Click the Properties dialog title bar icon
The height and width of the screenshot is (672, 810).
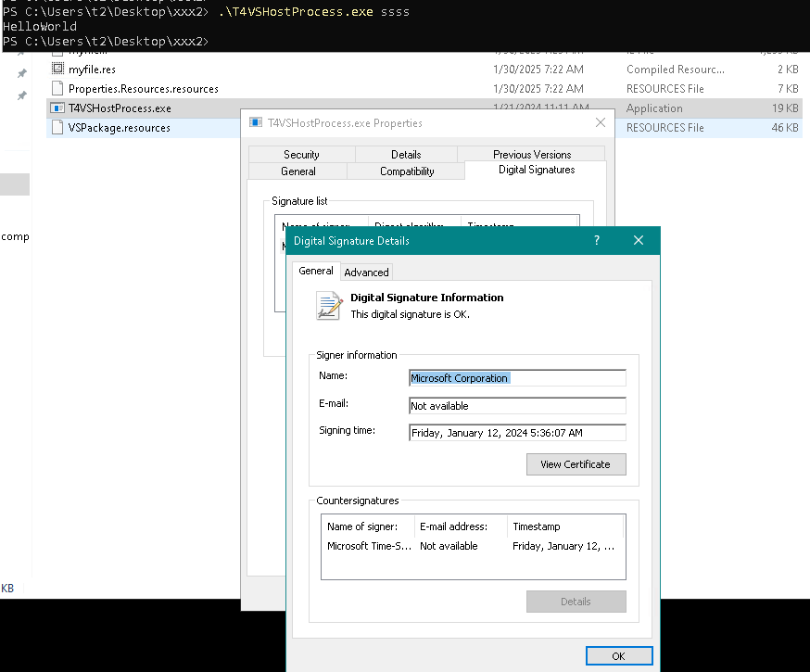point(256,122)
